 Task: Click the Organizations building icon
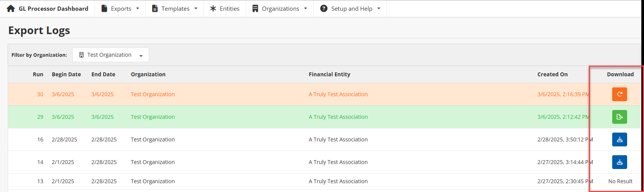pyautogui.click(x=255, y=8)
